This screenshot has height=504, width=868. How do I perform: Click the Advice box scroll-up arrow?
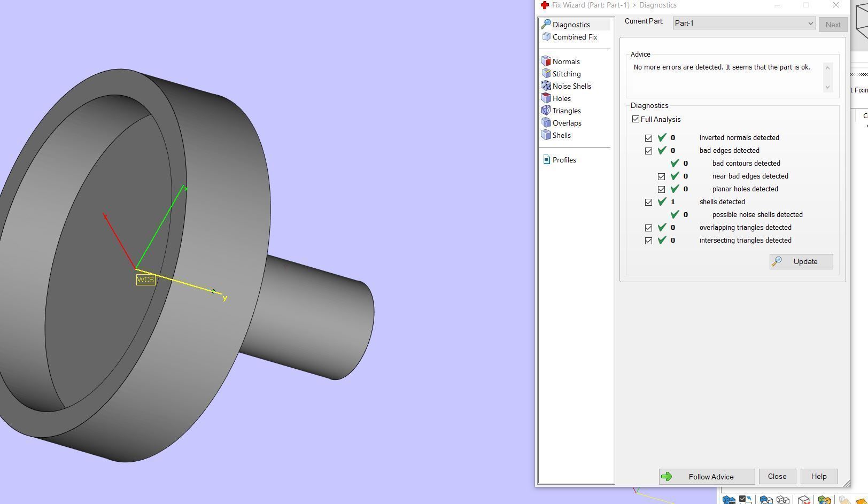click(828, 67)
